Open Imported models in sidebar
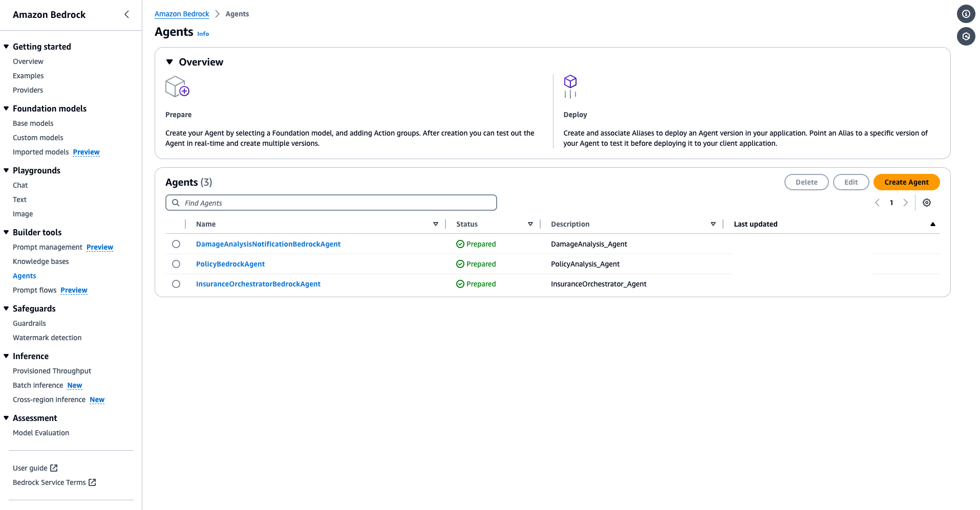The image size is (980, 510). 41,152
